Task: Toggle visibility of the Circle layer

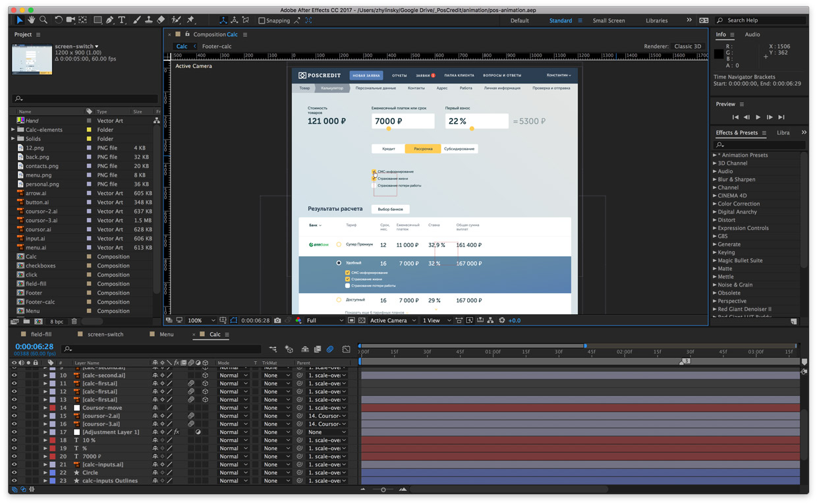Action: coord(14,472)
